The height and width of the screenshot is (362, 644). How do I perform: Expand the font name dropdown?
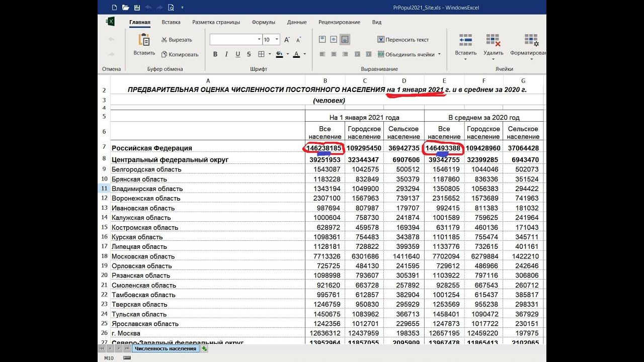click(259, 40)
